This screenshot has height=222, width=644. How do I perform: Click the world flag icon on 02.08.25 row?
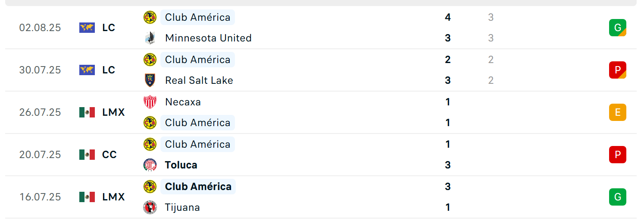coord(87,28)
